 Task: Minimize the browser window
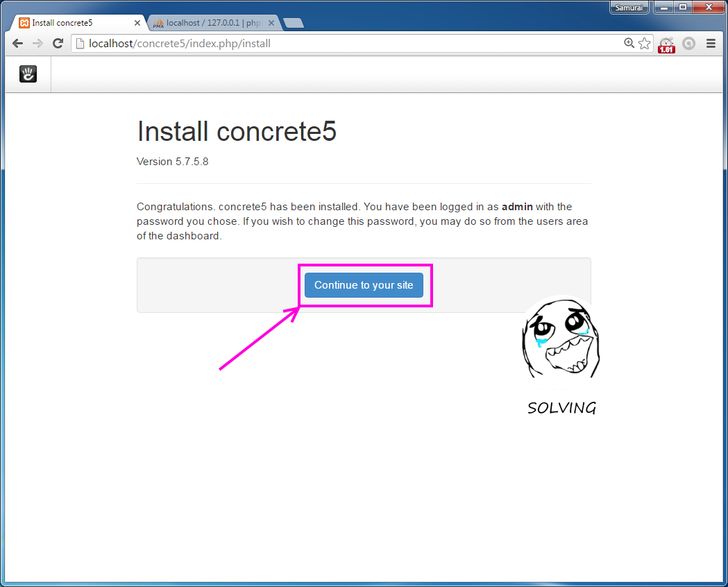coord(664,7)
